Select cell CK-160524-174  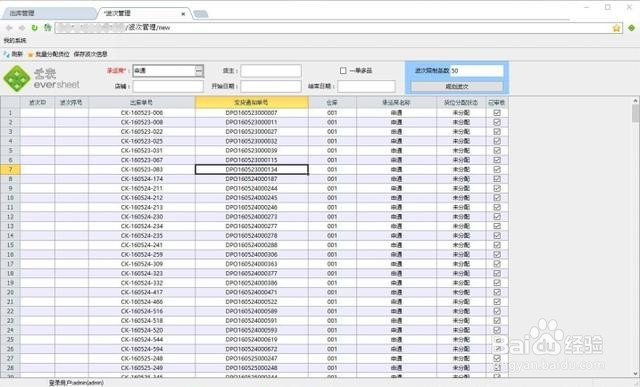pyautogui.click(x=142, y=179)
